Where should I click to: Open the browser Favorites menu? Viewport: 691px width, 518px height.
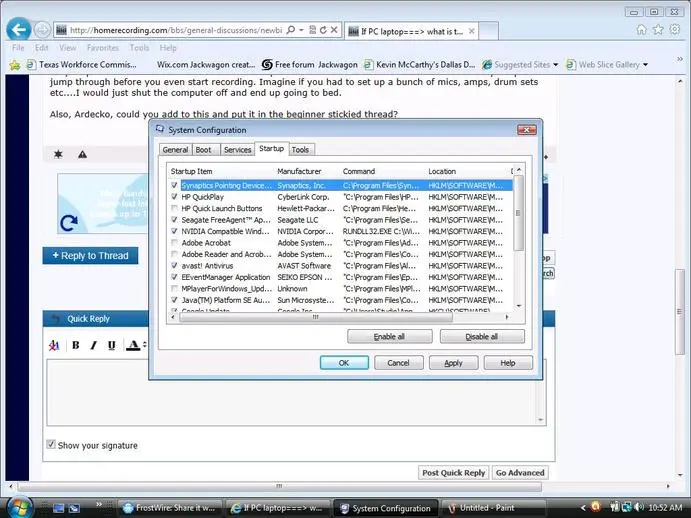pyautogui.click(x=103, y=48)
